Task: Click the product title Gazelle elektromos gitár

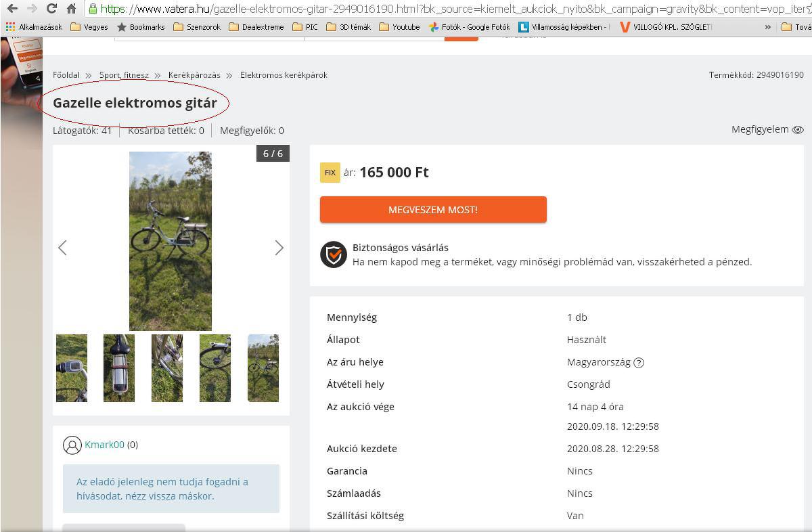Action: coord(135,103)
